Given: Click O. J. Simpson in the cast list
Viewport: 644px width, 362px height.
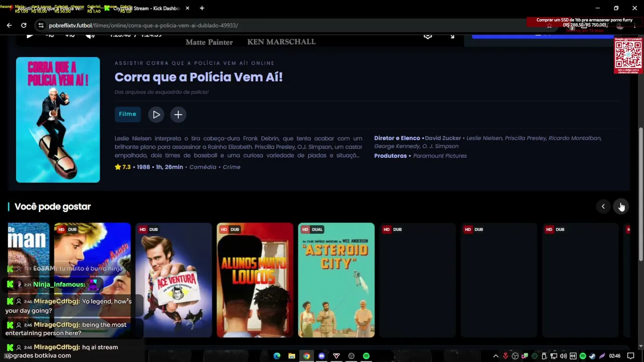Looking at the screenshot, I should [x=440, y=146].
